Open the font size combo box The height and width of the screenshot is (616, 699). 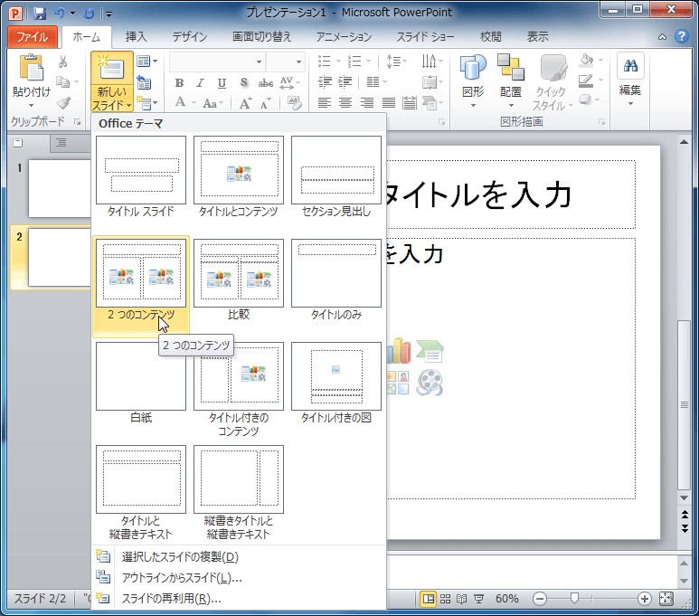286,62
